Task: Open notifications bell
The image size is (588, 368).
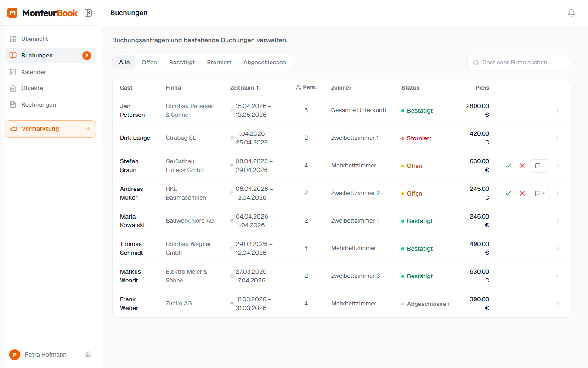Action: point(571,13)
